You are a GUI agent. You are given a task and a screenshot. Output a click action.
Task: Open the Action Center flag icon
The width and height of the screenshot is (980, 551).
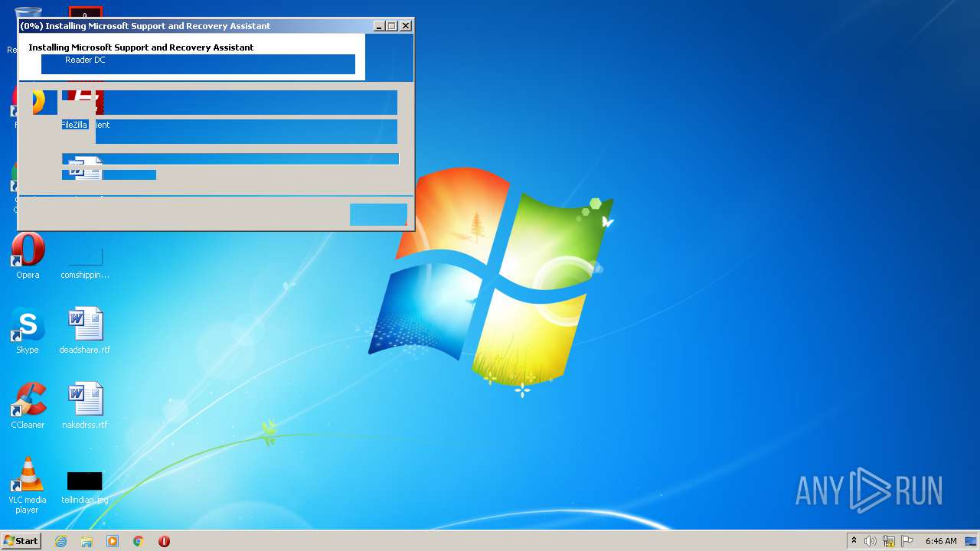pyautogui.click(x=907, y=541)
